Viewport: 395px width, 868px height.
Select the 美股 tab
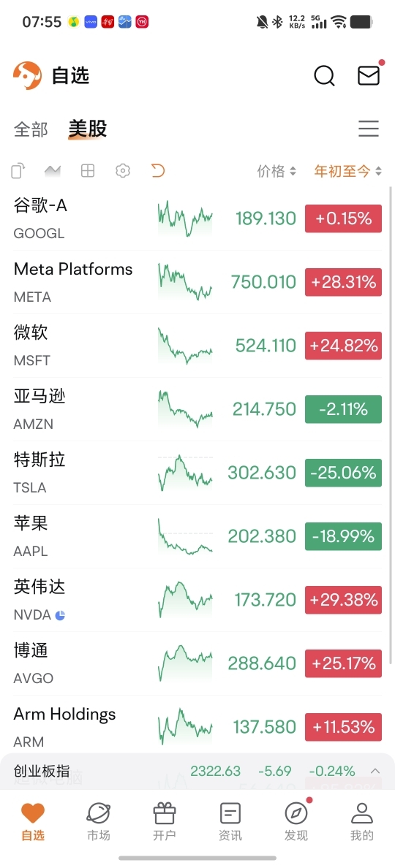pyautogui.click(x=88, y=129)
